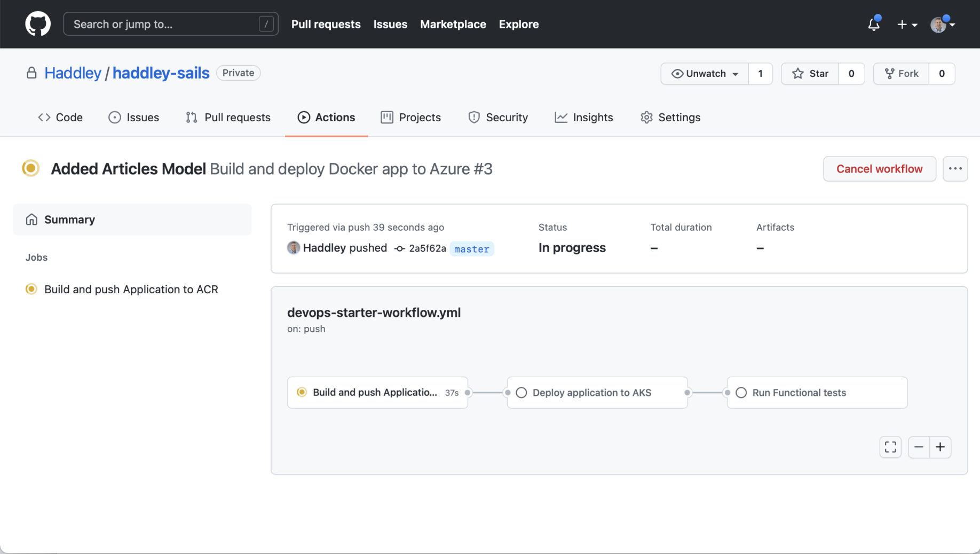
Task: Open the Settings tab
Action: tap(670, 118)
